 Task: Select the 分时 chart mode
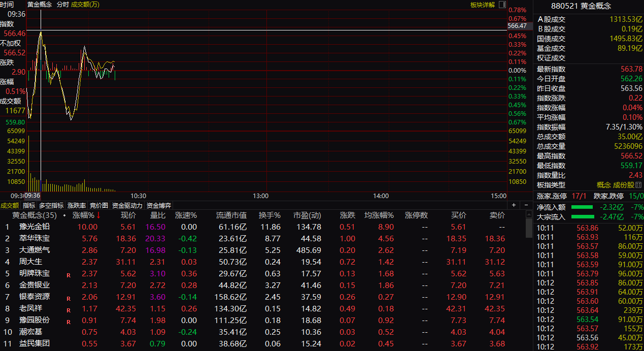pos(62,5)
